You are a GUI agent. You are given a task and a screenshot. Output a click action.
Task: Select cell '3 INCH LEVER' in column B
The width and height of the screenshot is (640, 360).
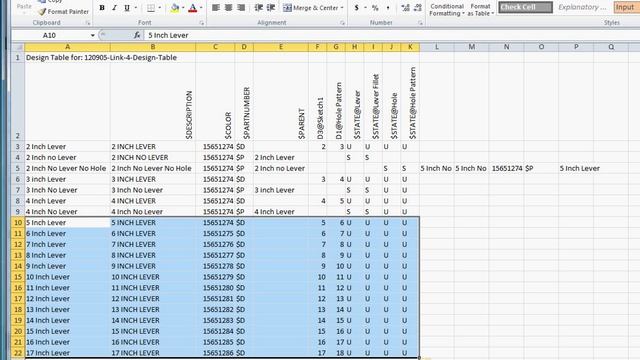point(153,179)
